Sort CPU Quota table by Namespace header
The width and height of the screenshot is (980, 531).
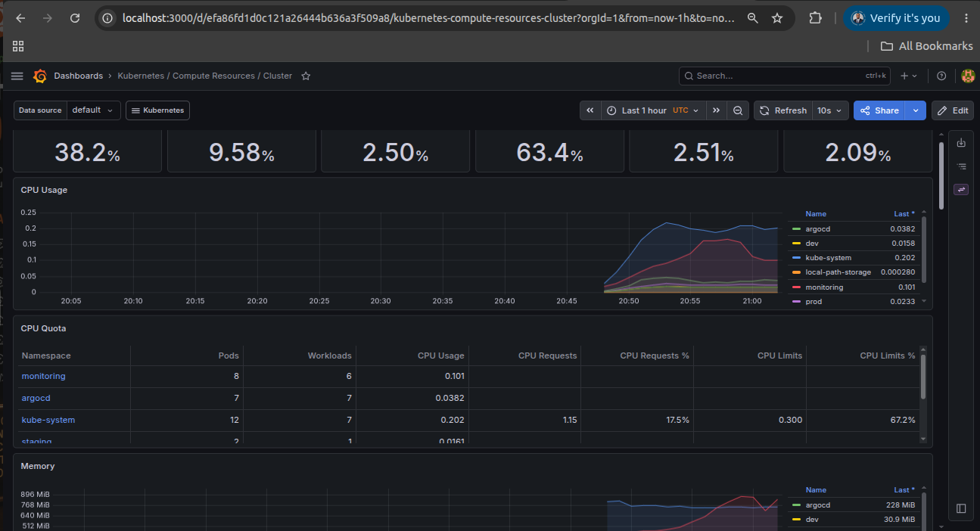pyautogui.click(x=46, y=356)
